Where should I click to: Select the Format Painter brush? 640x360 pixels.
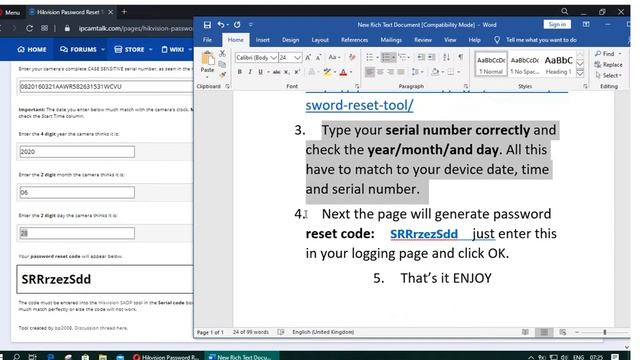pos(222,75)
